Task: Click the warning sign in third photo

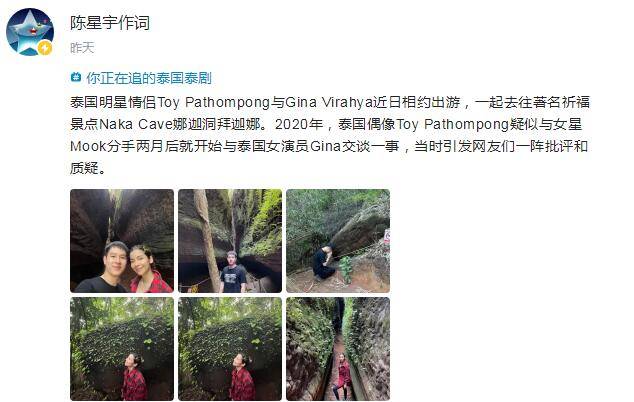Action: pyautogui.click(x=387, y=237)
